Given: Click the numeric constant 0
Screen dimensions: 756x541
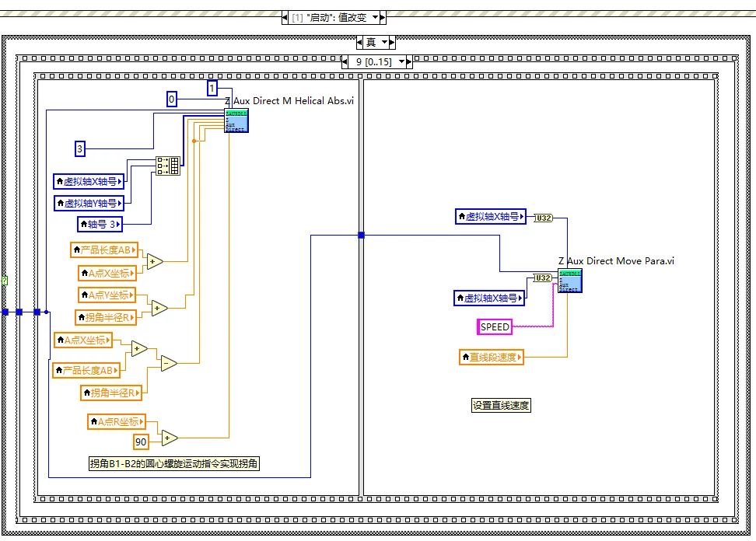Looking at the screenshot, I should pos(172,99).
